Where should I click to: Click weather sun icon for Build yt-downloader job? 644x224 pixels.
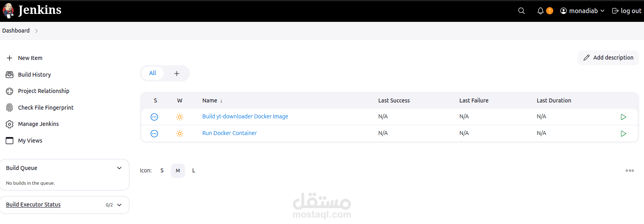pyautogui.click(x=180, y=117)
